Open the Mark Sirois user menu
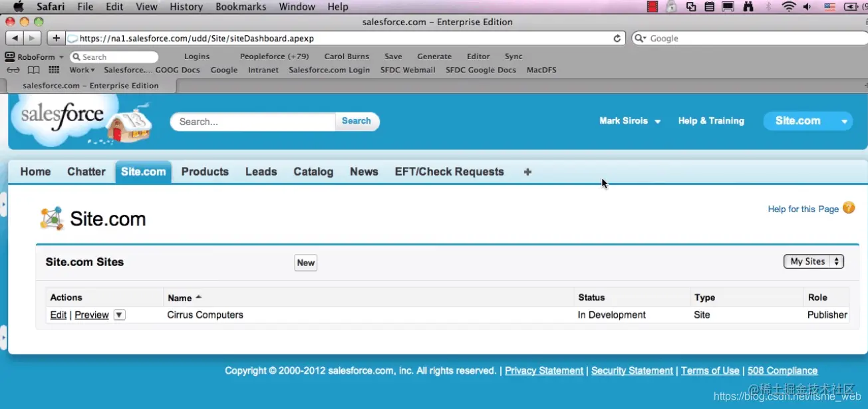 tap(630, 121)
